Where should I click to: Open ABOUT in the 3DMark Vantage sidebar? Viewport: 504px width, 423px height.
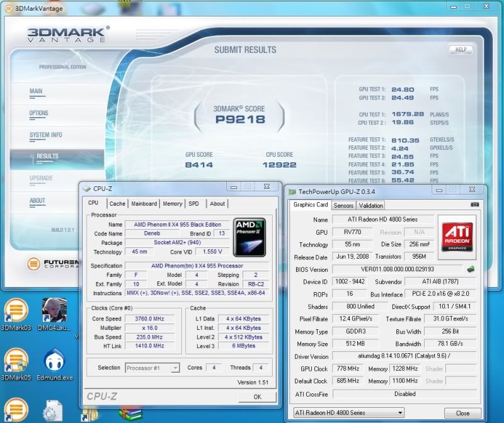point(37,200)
